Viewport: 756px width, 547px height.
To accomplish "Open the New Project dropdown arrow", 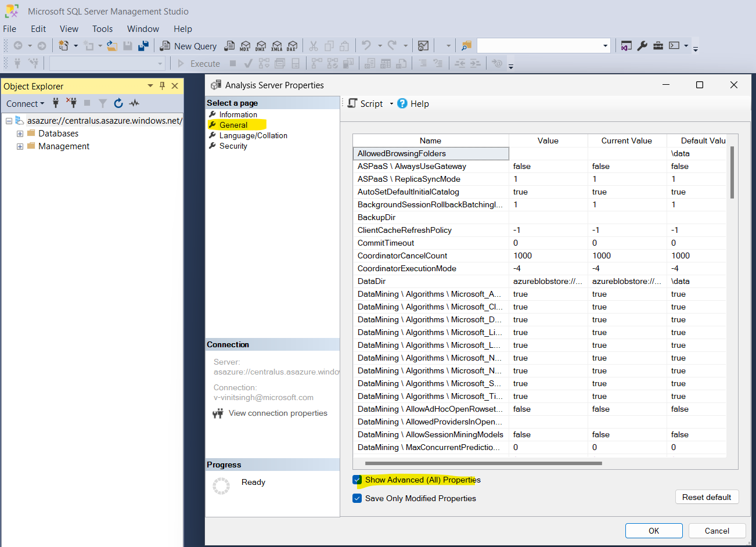I will 75,46.
